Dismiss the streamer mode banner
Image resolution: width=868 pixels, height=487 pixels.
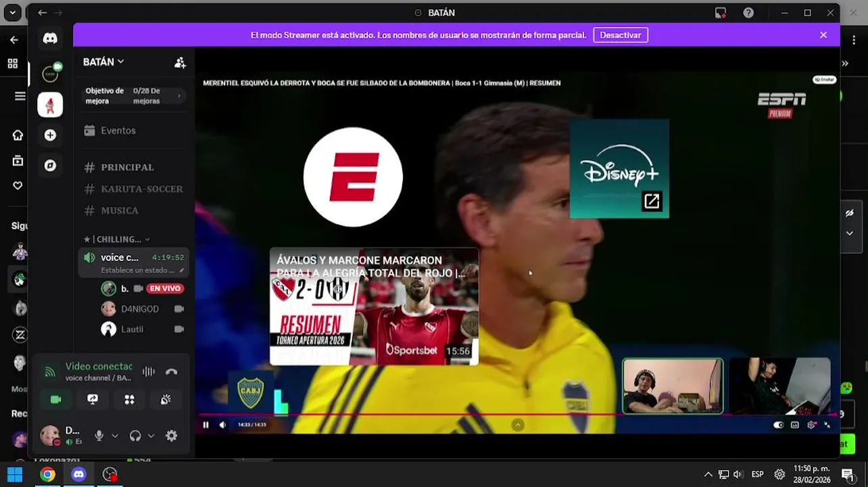[823, 35]
